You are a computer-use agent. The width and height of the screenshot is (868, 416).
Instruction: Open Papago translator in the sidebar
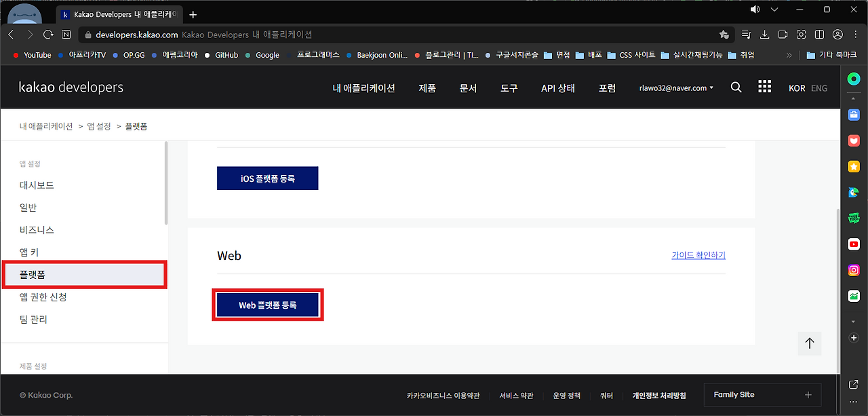(x=853, y=192)
